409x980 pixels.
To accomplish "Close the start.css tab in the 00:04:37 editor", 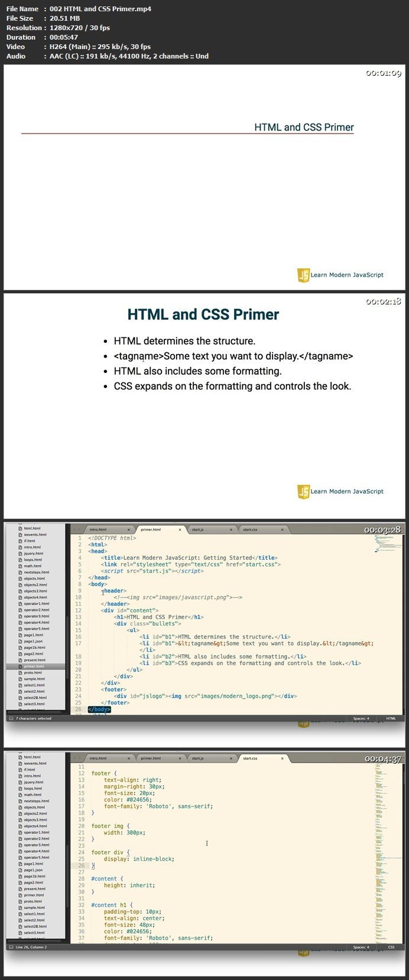I will [283, 758].
